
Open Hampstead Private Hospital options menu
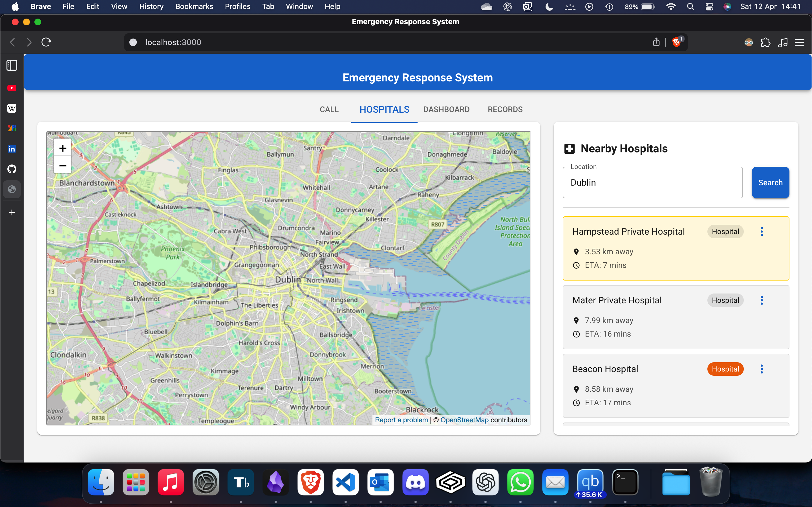click(761, 231)
